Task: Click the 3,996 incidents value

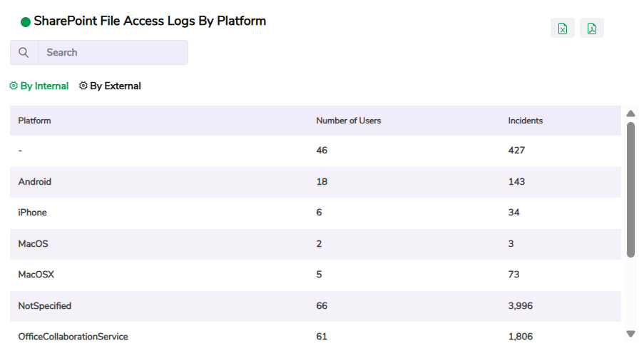Action: pos(521,306)
